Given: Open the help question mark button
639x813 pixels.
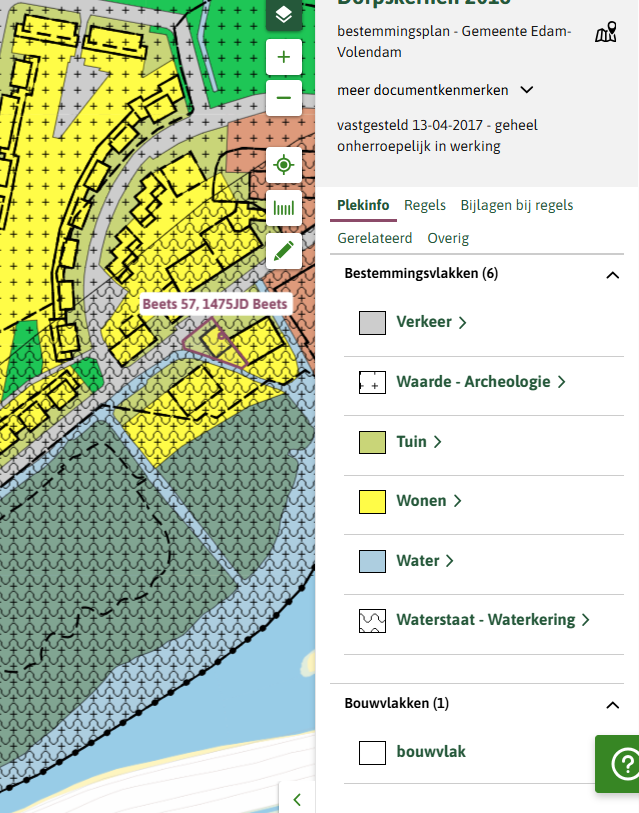Looking at the screenshot, I should 620,764.
